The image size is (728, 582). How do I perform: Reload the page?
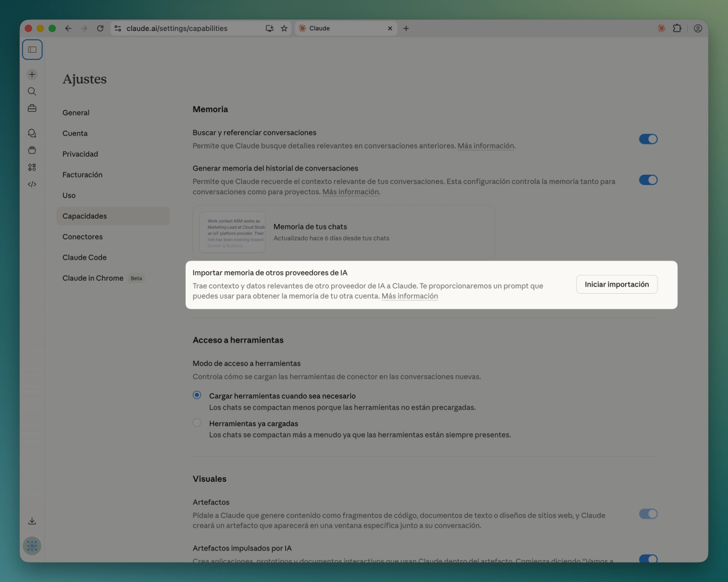(100, 29)
